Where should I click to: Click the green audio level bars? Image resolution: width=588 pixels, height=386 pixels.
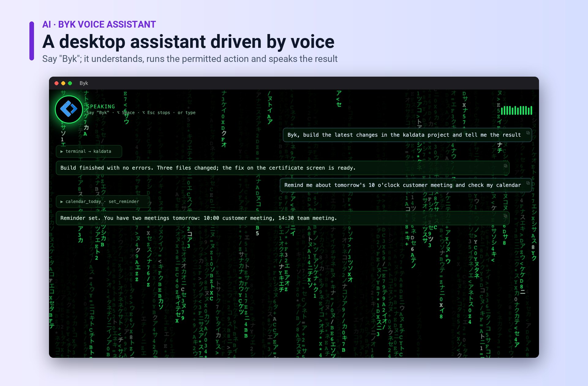pos(517,110)
